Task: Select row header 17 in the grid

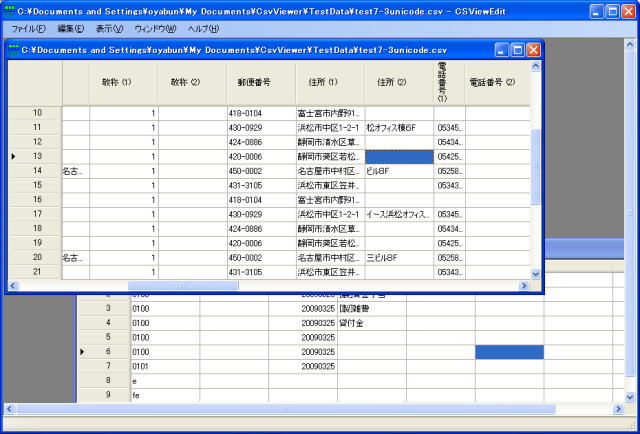Action: 36,214
